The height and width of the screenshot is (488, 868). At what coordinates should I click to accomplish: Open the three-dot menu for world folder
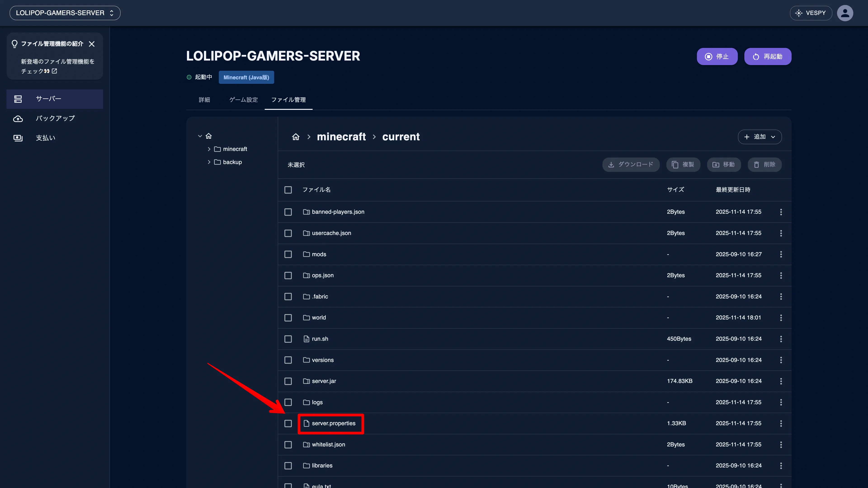coord(781,318)
